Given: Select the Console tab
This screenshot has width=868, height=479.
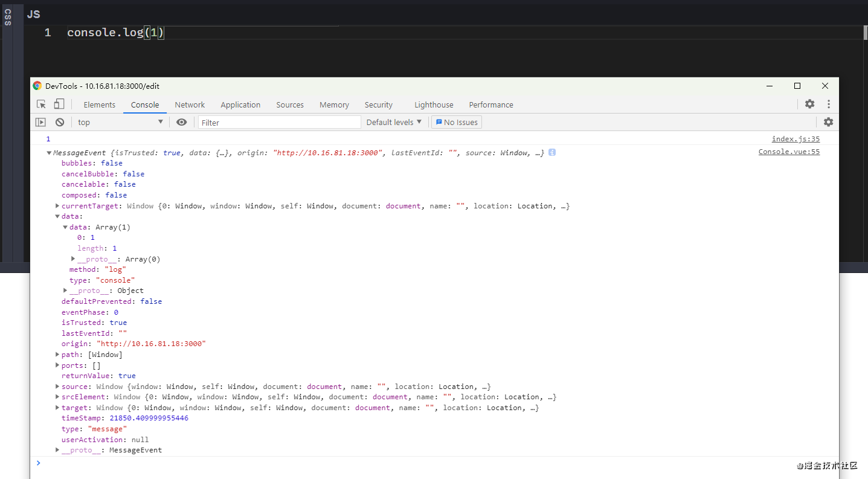Looking at the screenshot, I should click(x=145, y=104).
